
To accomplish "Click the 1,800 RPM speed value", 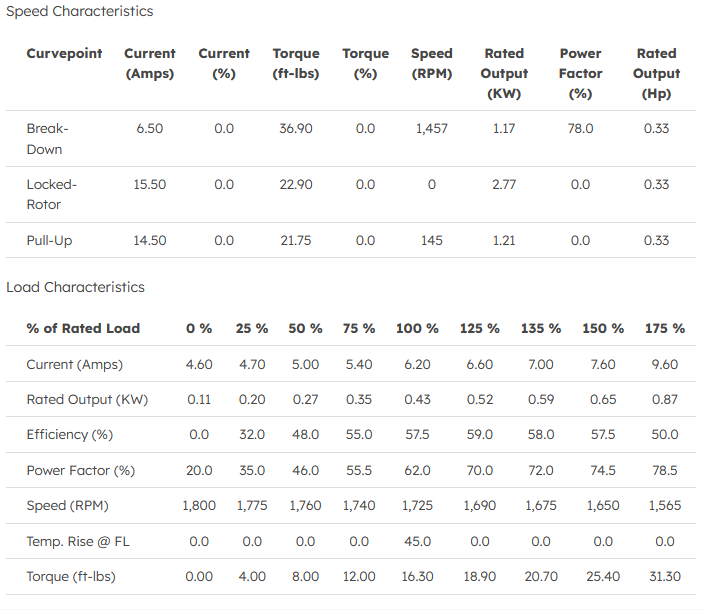I will [x=199, y=506].
